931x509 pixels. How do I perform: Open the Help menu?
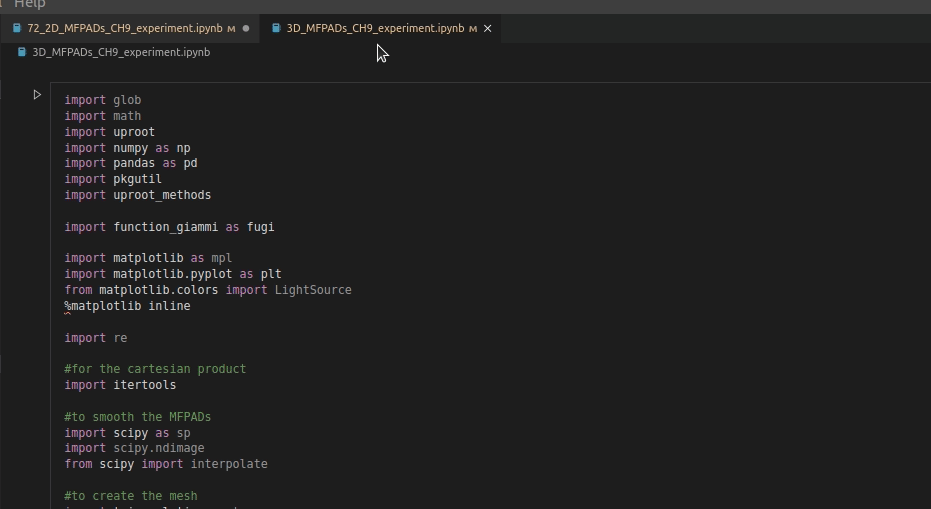[30, 4]
